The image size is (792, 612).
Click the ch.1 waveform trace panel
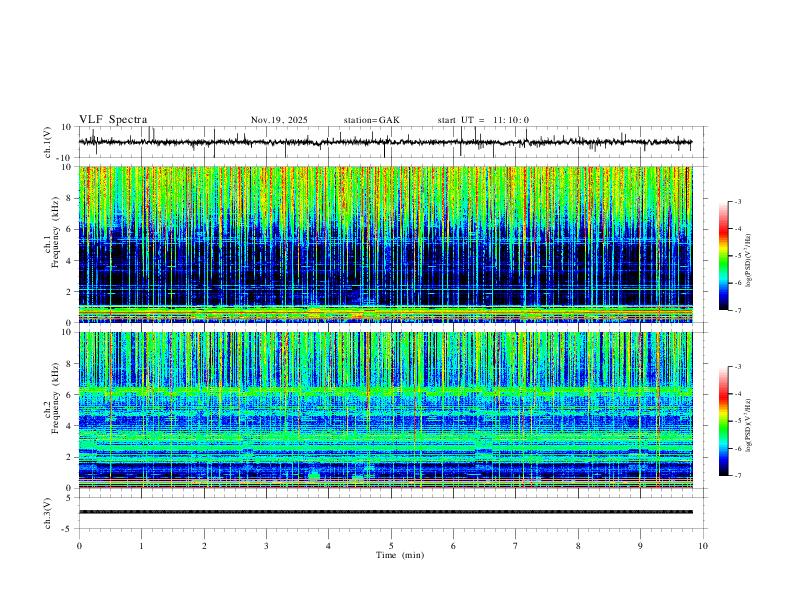[393, 142]
